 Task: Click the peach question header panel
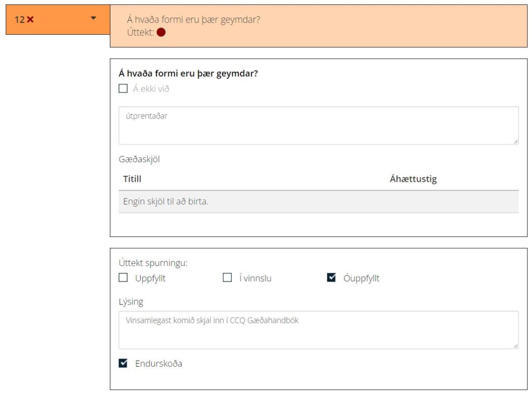[x=318, y=26]
